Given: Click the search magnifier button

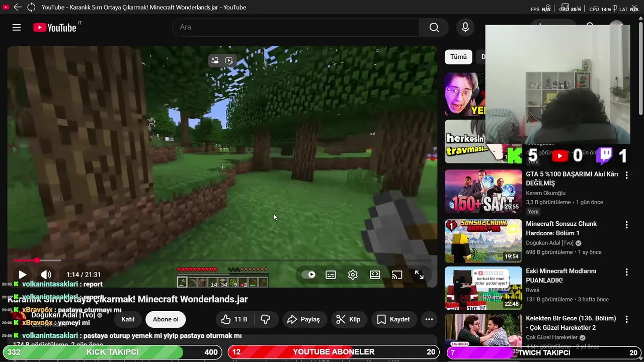Looking at the screenshot, I should point(434,28).
